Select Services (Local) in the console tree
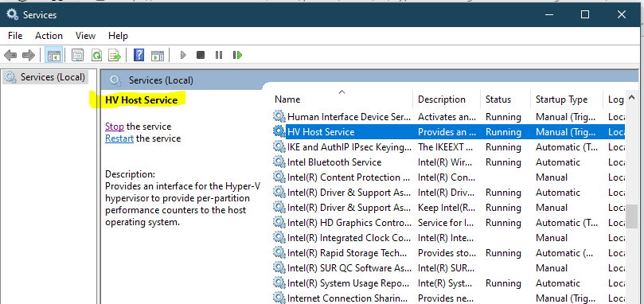Viewport: 644px width, 304px height. tap(53, 77)
